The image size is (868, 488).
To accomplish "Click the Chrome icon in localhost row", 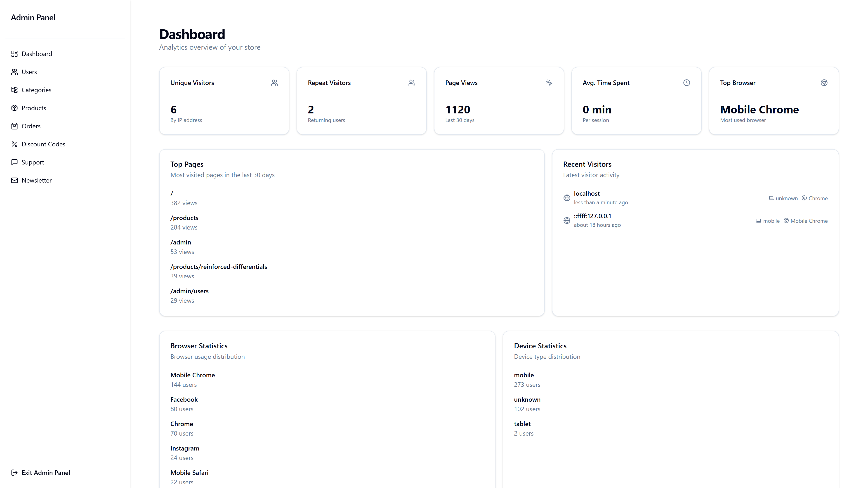I will coord(804,198).
